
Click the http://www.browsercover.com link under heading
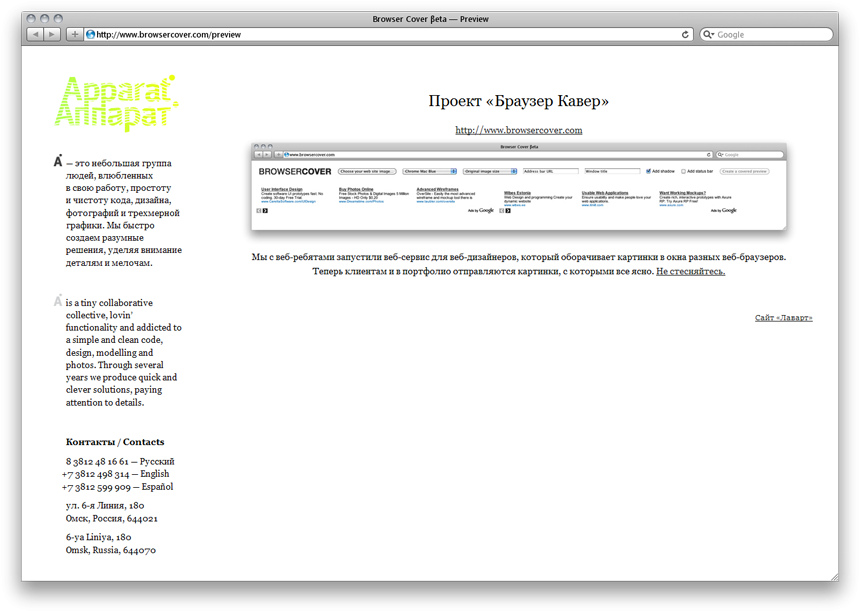tap(519, 130)
